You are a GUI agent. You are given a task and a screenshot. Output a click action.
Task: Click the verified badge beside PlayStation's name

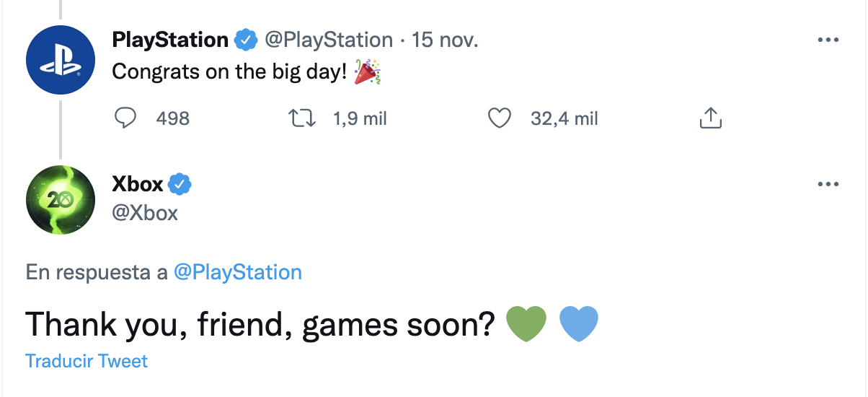247,40
